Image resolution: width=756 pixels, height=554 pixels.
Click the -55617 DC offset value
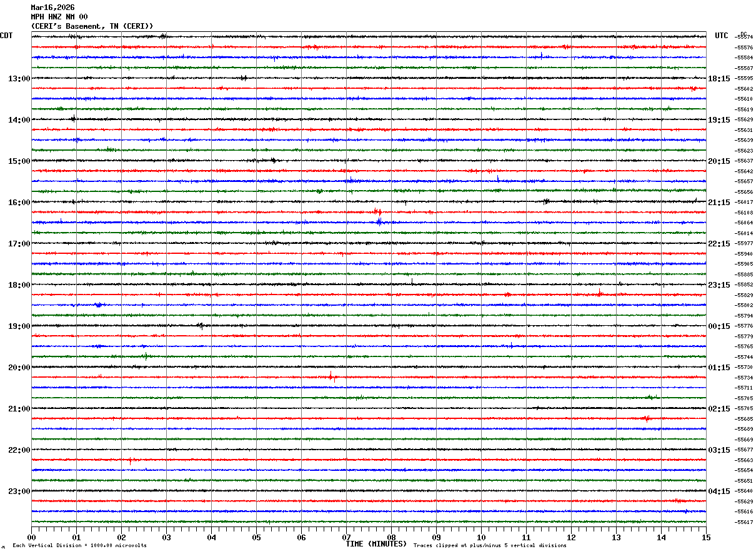click(744, 522)
